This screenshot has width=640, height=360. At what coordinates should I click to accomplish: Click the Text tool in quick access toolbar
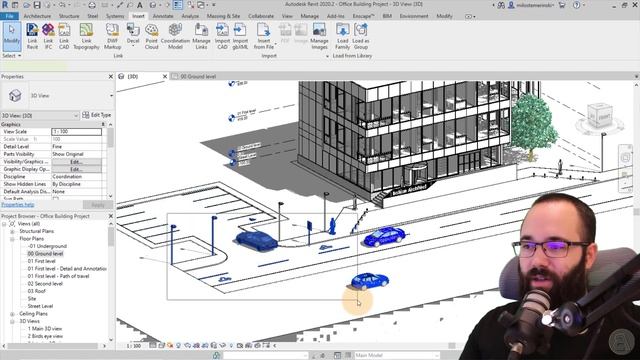point(140,5)
